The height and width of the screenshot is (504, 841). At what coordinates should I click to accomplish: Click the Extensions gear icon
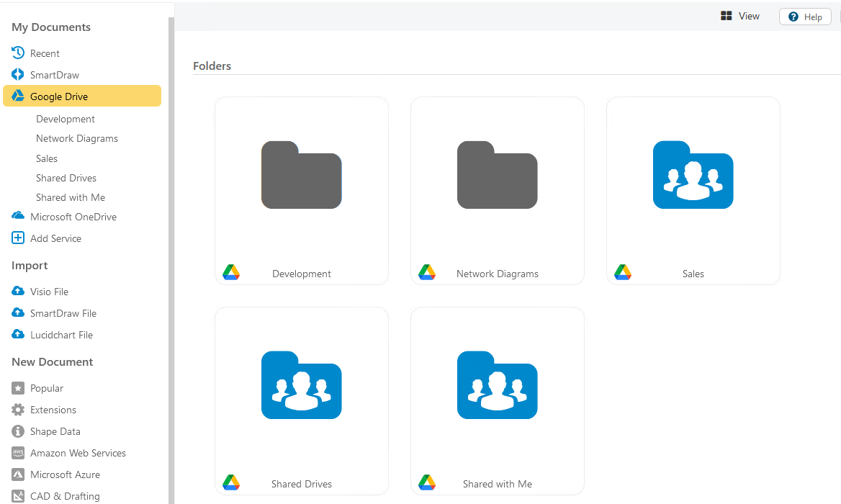18,410
